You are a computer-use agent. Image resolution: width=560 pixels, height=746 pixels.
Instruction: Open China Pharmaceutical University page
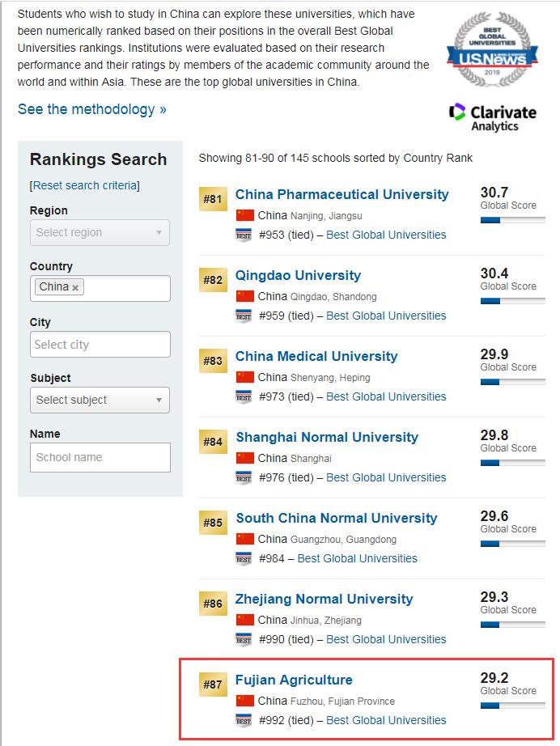tap(342, 194)
